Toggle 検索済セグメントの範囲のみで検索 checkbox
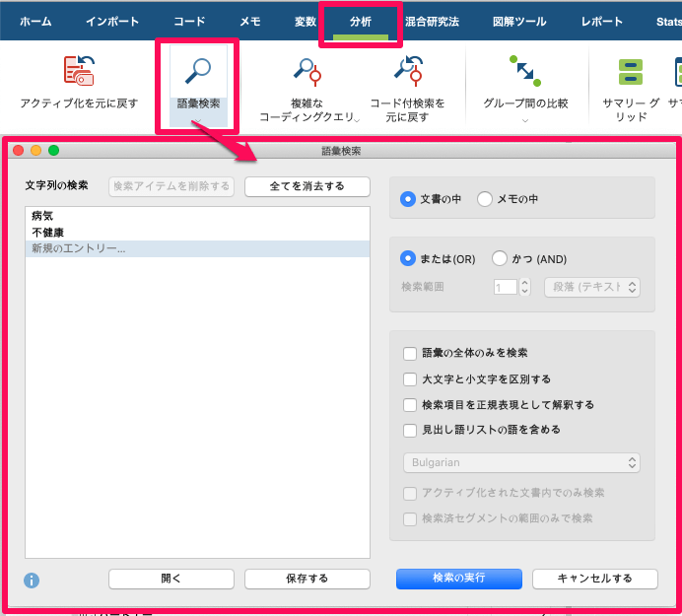This screenshot has height=616, width=682. 410,519
